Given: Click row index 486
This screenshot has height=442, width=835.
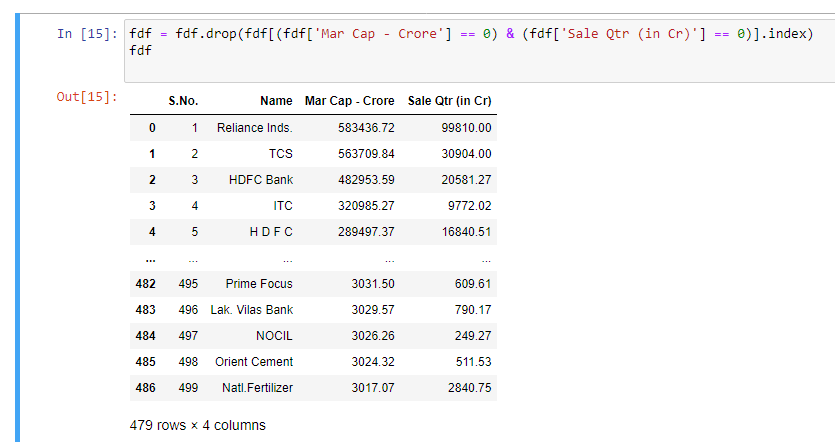Looking at the screenshot, I should click(145, 388).
